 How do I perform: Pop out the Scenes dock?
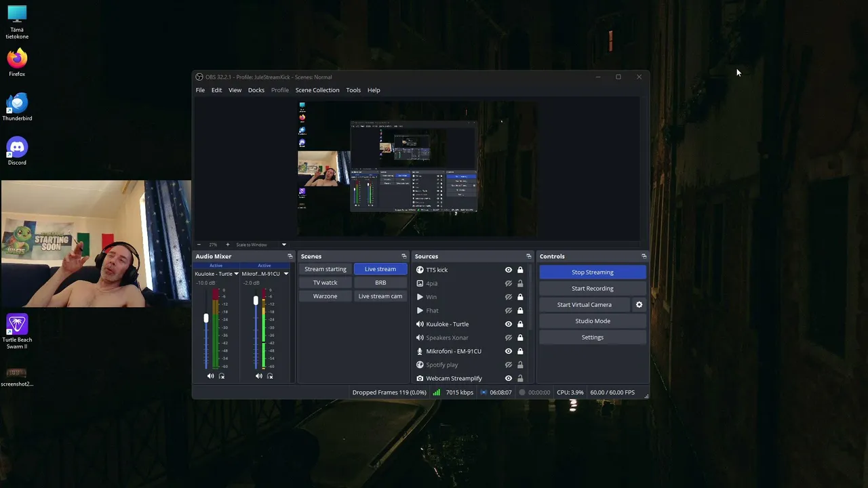(404, 256)
